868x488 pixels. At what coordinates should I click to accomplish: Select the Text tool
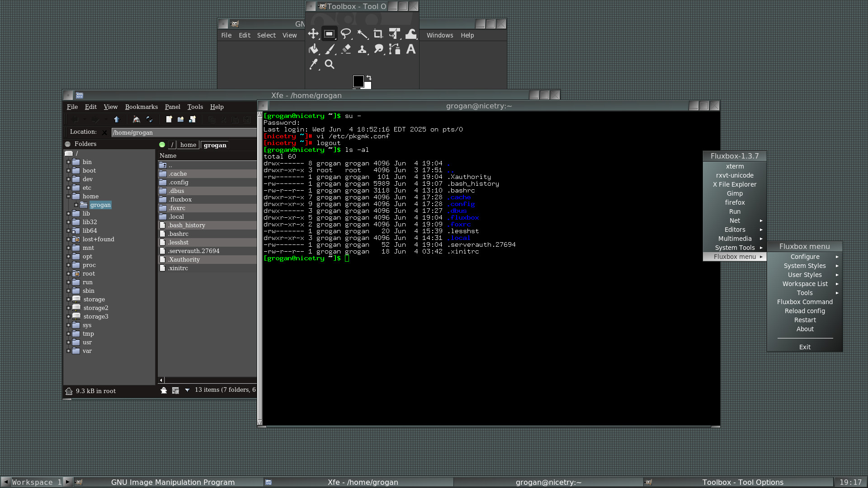(x=411, y=49)
